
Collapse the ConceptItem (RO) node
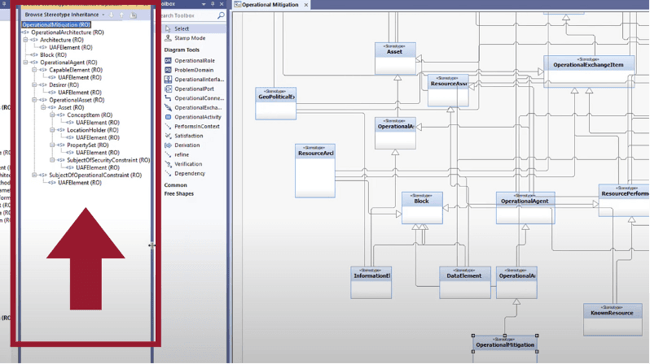(x=53, y=115)
